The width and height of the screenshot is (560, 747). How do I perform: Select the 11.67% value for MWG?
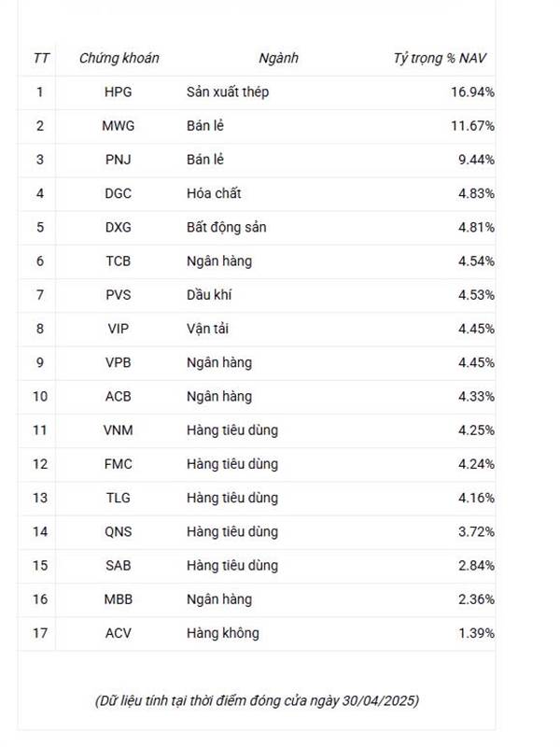[x=472, y=126]
